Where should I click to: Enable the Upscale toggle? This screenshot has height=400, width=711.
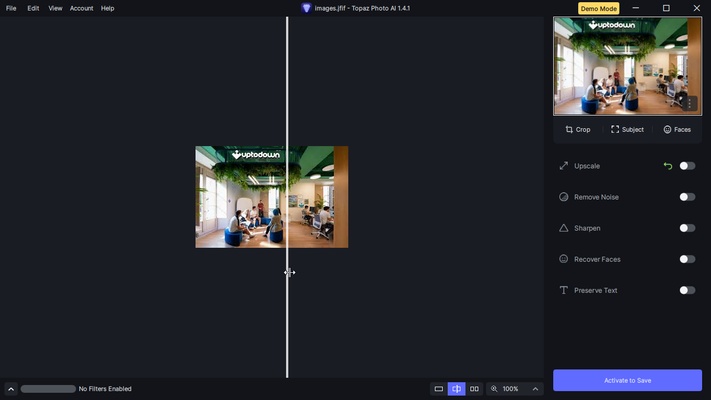[687, 166]
